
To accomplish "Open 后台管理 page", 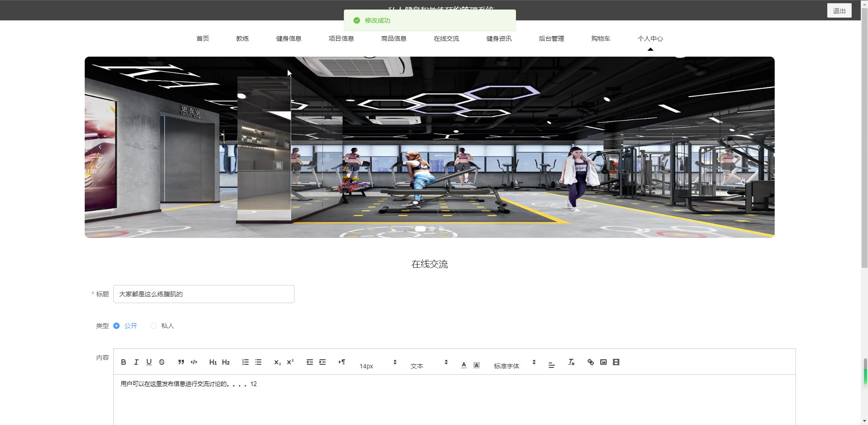I will pos(551,39).
